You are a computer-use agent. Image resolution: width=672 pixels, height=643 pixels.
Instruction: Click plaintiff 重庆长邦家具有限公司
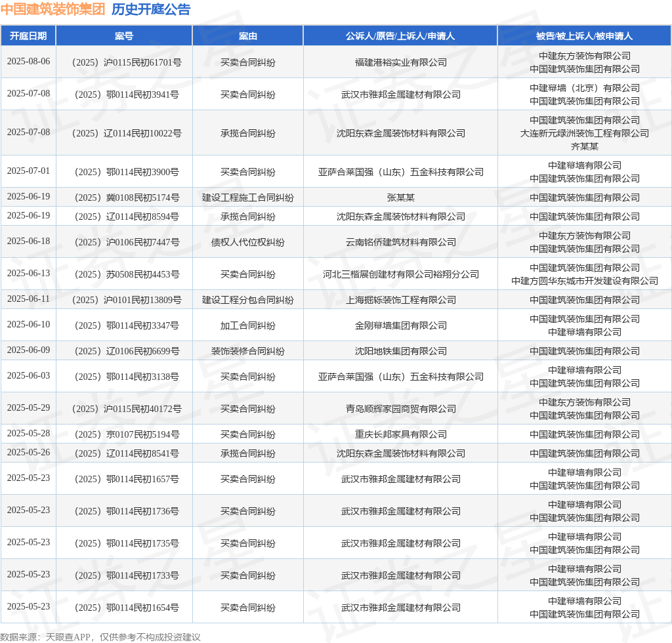(400, 434)
